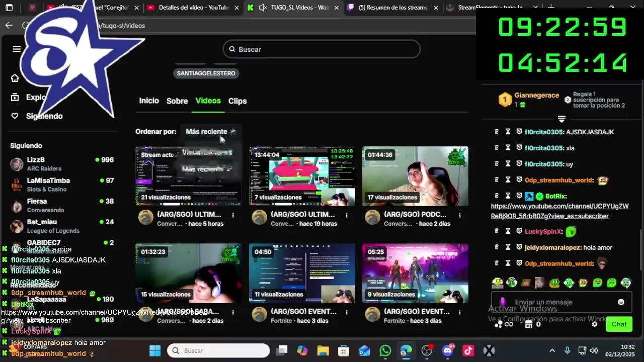Go back with the browser back arrow
This screenshot has width=644, height=362.
pos(9,25)
